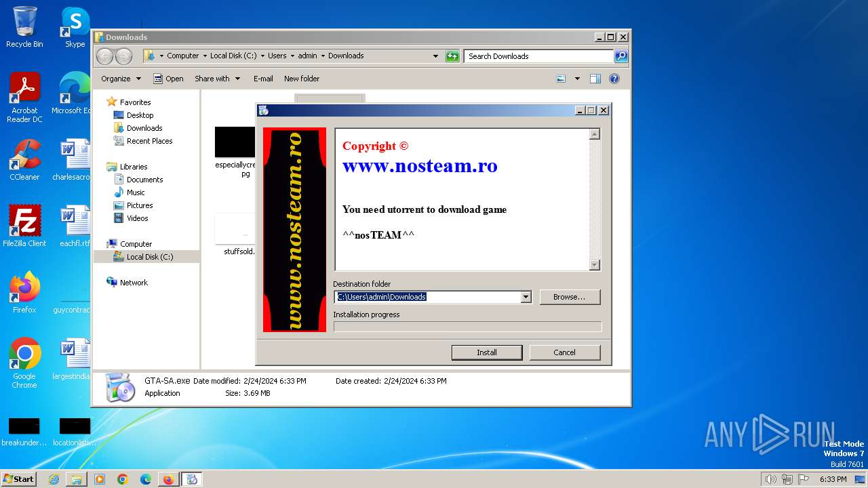Viewport: 868px width, 488px height.
Task: Click Open in Explorer toolbar
Action: pyautogui.click(x=168, y=79)
